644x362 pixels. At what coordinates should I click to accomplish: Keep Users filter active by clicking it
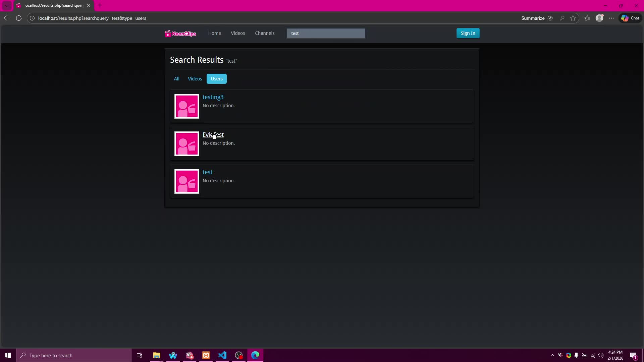tap(216, 78)
